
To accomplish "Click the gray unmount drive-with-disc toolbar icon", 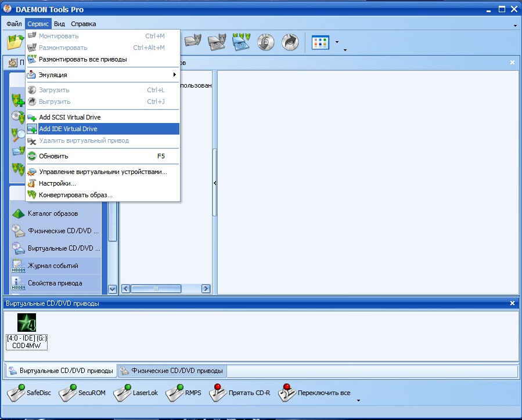I will [217, 42].
